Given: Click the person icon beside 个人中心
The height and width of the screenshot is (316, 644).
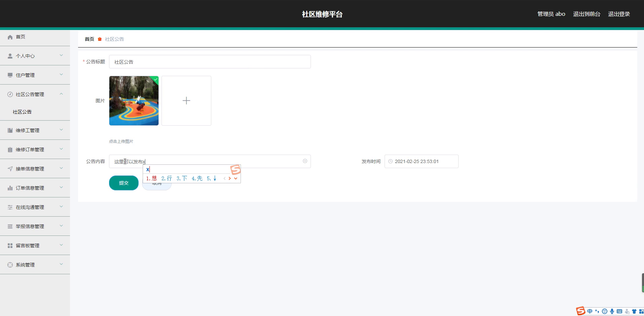Looking at the screenshot, I should click(x=10, y=56).
